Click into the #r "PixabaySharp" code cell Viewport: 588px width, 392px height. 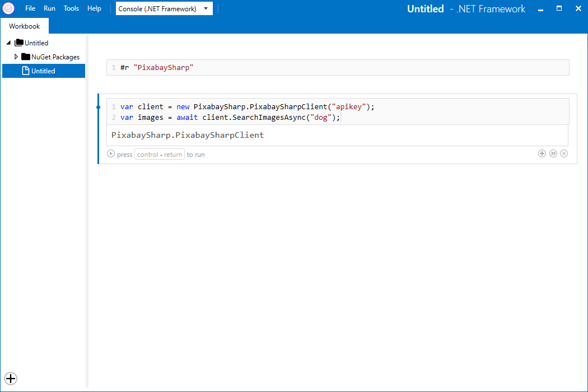336,68
